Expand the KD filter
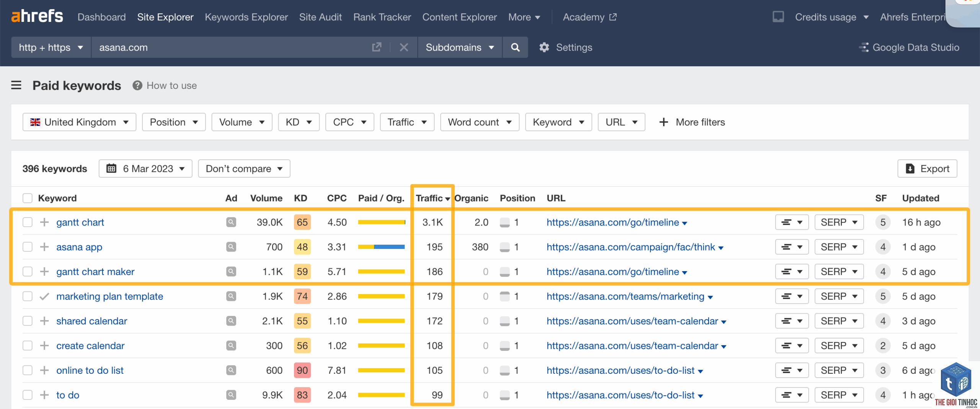980x409 pixels. [299, 122]
